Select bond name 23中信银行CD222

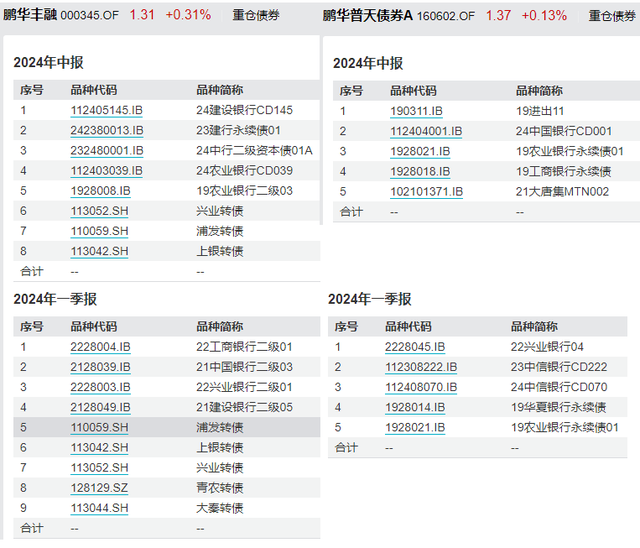coord(559,367)
